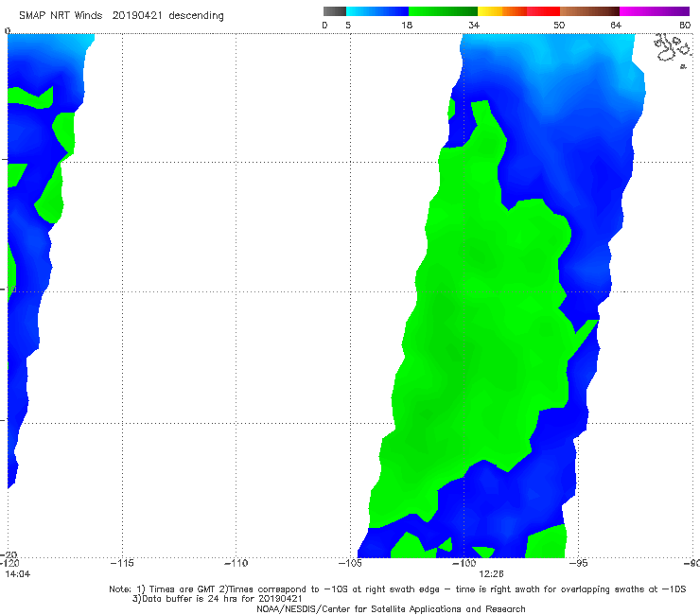
Task: Click the swath time '14:04'
Action: point(18,574)
